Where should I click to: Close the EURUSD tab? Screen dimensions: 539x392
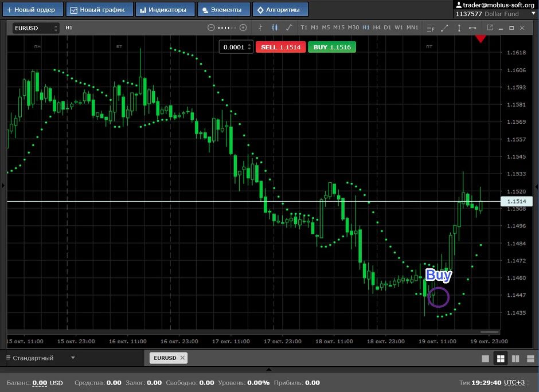[x=182, y=358]
